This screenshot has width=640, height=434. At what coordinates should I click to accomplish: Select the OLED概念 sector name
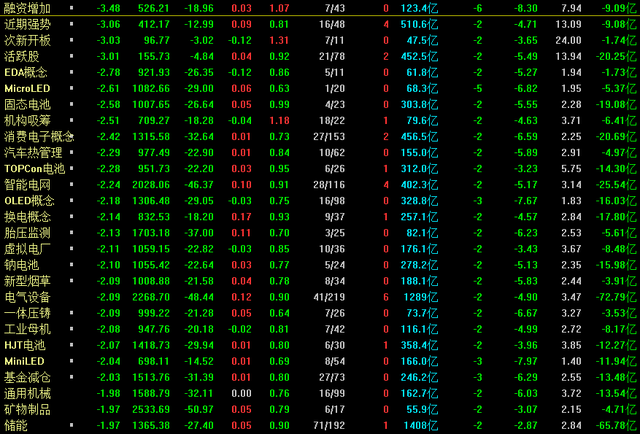[29, 201]
